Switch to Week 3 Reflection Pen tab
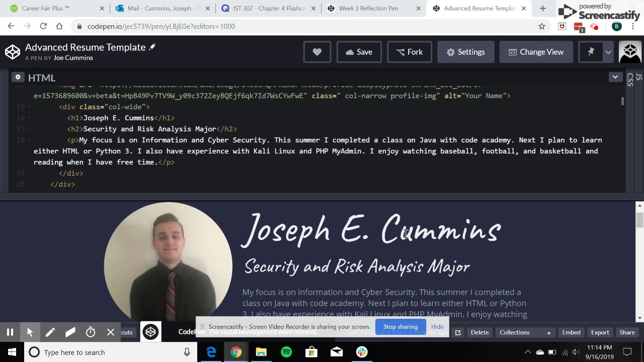 [x=374, y=9]
